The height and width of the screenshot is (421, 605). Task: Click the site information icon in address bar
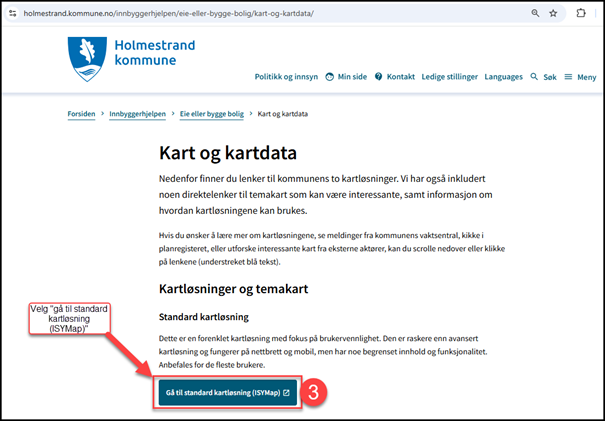pyautogui.click(x=13, y=14)
